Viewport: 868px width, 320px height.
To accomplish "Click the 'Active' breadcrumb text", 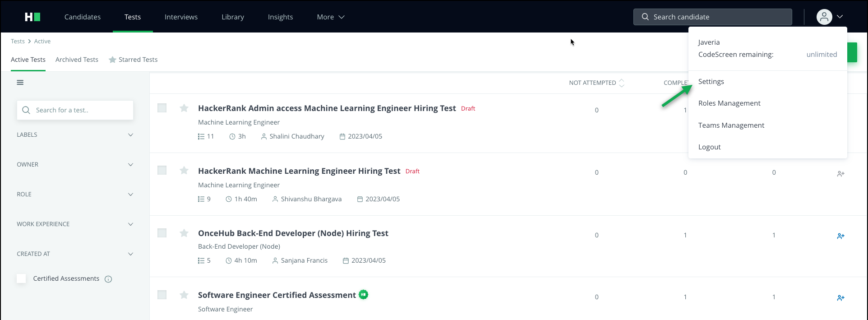I will click(x=42, y=41).
